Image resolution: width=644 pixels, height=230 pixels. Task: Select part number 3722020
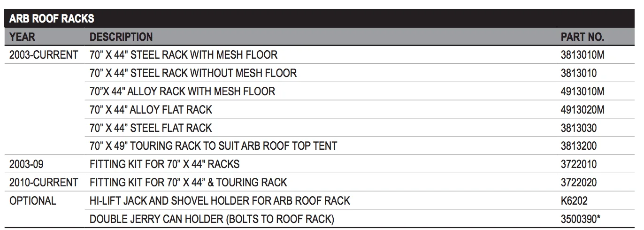pyautogui.click(x=579, y=182)
